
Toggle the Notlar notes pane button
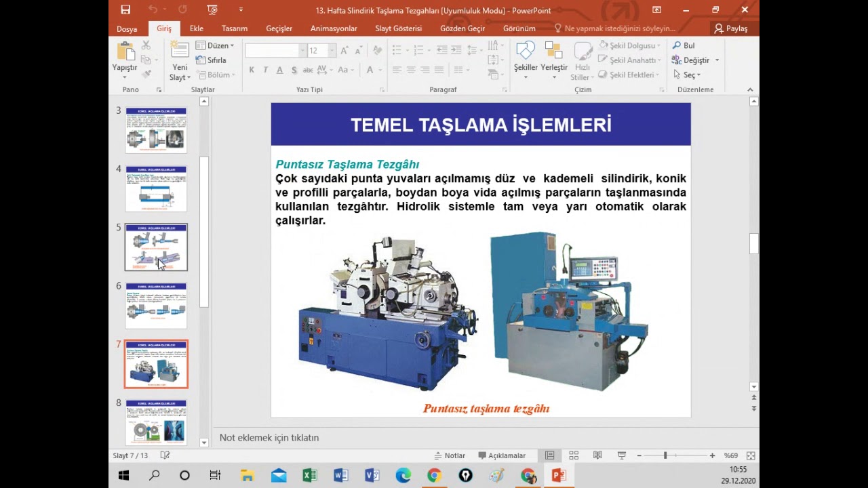pos(450,455)
